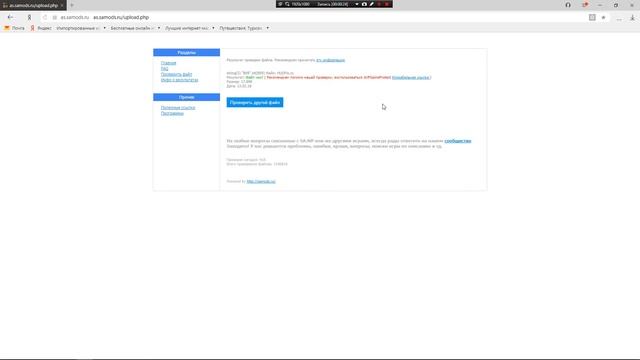
Task: Open the Почта bookmark
Action: click(14, 28)
